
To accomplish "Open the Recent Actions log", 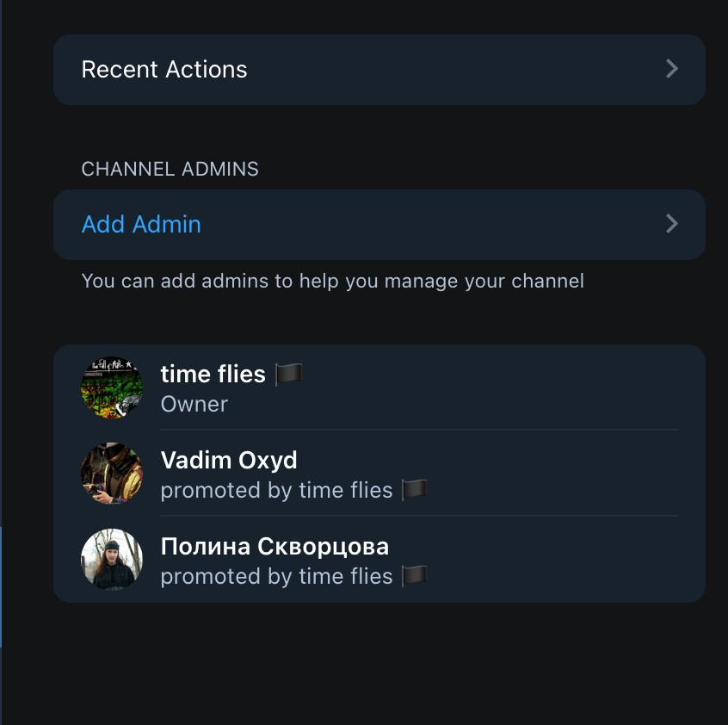I will click(164, 70).
